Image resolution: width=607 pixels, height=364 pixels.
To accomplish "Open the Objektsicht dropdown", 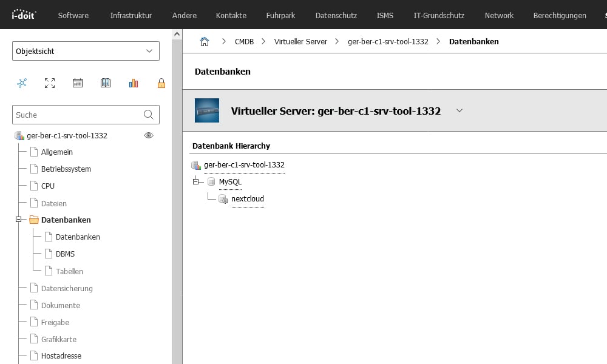I will pos(86,51).
